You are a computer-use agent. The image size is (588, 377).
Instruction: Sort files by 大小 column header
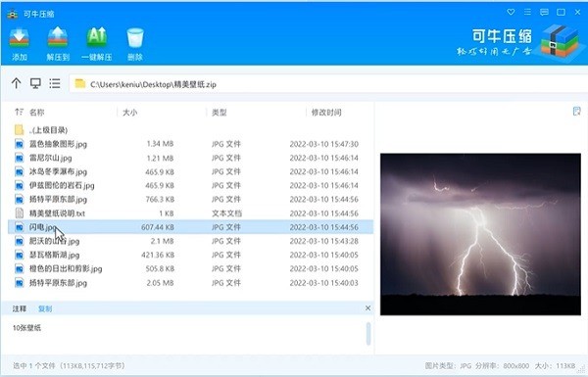pyautogui.click(x=129, y=112)
